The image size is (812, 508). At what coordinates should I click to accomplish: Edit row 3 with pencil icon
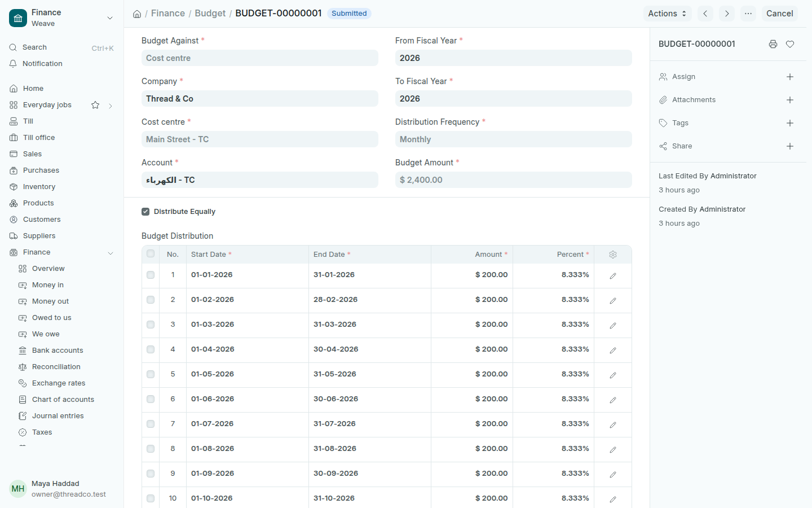point(613,326)
